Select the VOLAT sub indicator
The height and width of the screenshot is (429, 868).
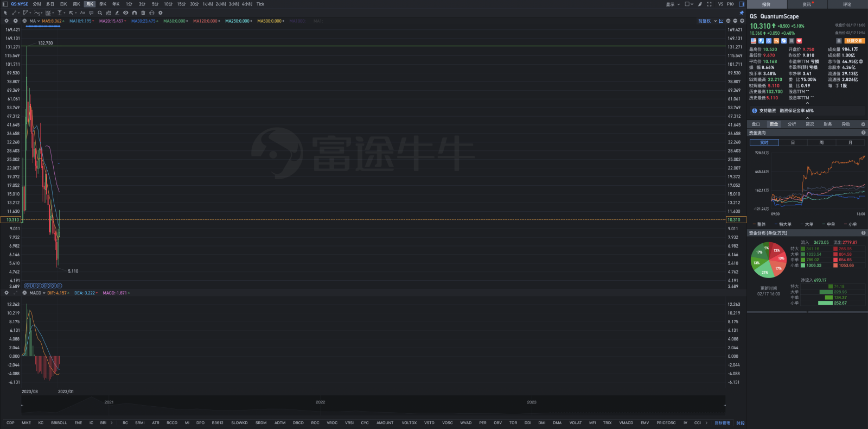click(576, 422)
